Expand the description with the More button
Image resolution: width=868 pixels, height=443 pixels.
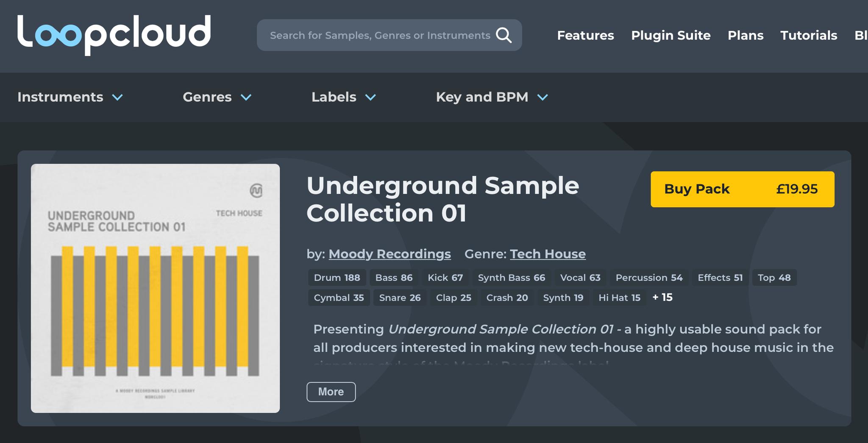[331, 392]
